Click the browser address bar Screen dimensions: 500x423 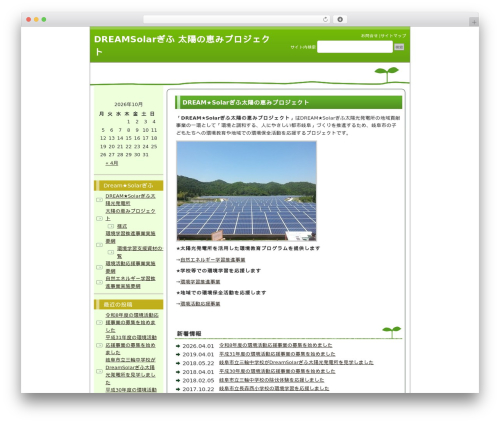click(x=237, y=19)
